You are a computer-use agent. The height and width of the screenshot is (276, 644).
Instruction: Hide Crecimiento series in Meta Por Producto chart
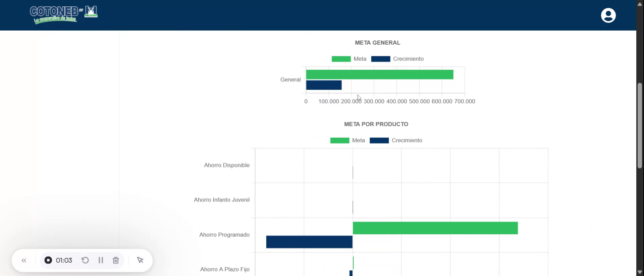coord(396,141)
